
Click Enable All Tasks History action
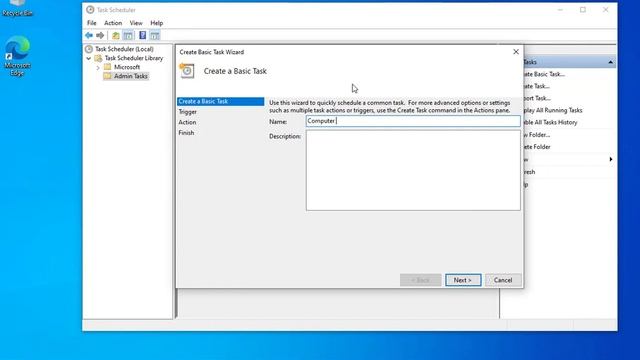click(550, 122)
